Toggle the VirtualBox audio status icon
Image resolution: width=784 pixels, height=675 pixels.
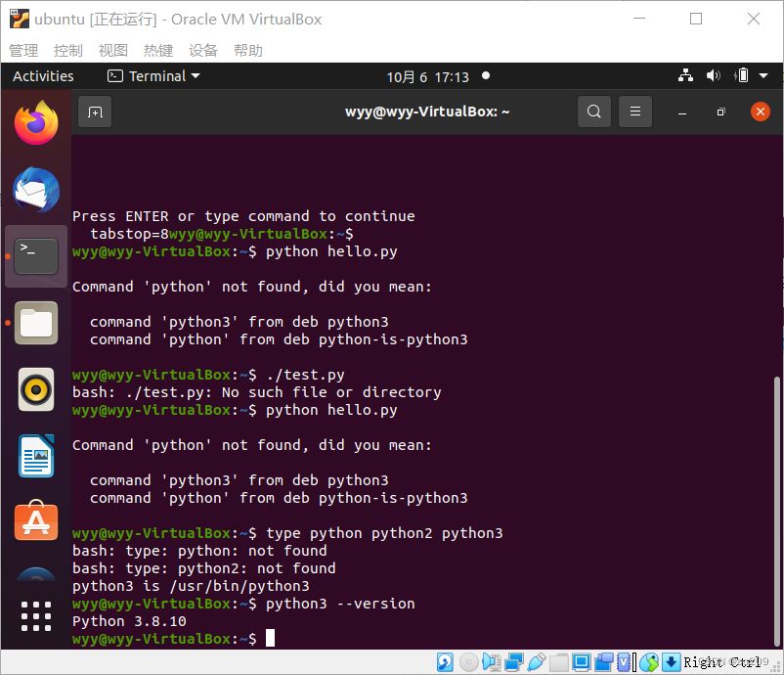491,662
